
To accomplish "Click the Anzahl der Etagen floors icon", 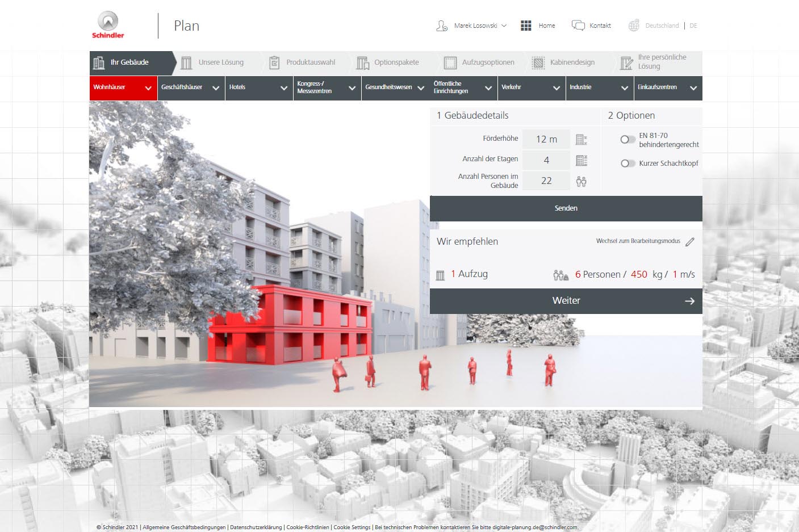I will 581,161.
